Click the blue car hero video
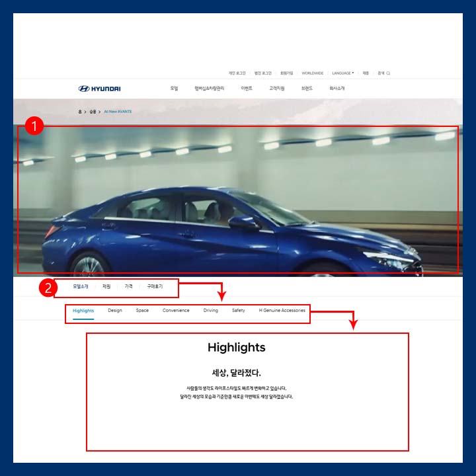 238,200
